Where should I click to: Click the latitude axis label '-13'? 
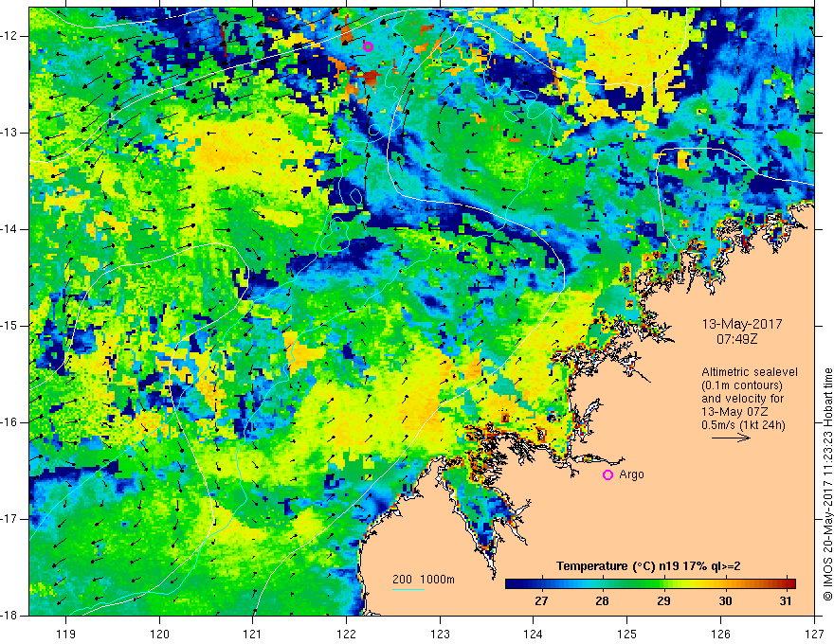coord(9,133)
